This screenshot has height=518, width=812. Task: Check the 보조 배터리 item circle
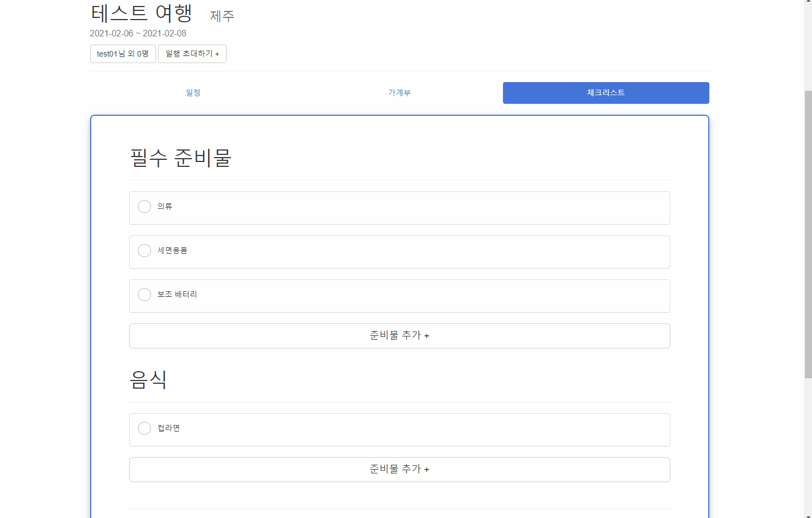pos(144,295)
